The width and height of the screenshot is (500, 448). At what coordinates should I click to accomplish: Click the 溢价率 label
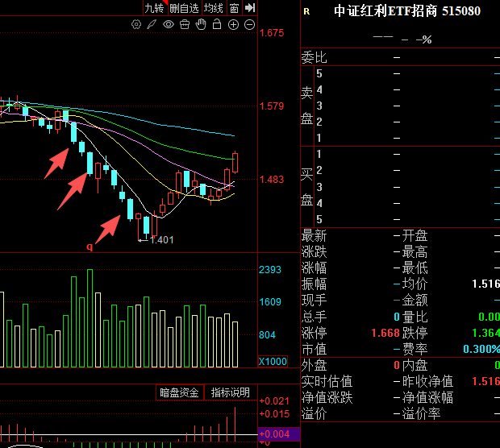[421, 414]
